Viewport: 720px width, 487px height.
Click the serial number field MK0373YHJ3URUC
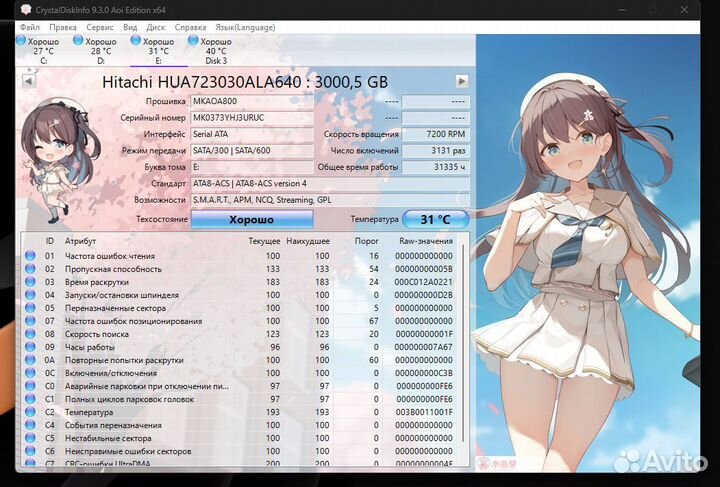point(252,118)
